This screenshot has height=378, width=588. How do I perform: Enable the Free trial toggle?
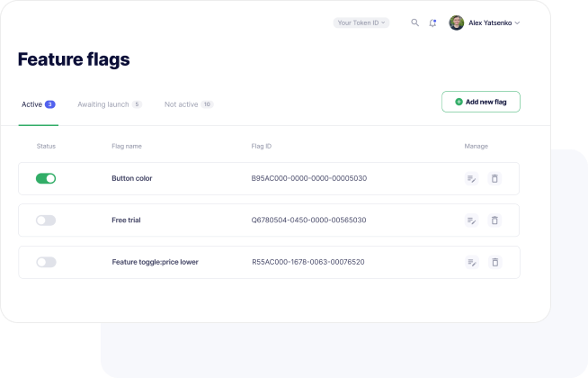click(x=46, y=220)
